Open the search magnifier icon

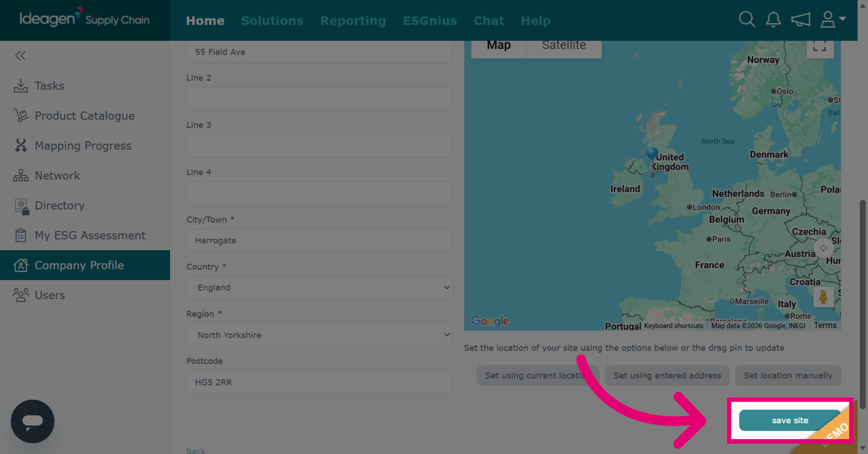pos(747,19)
